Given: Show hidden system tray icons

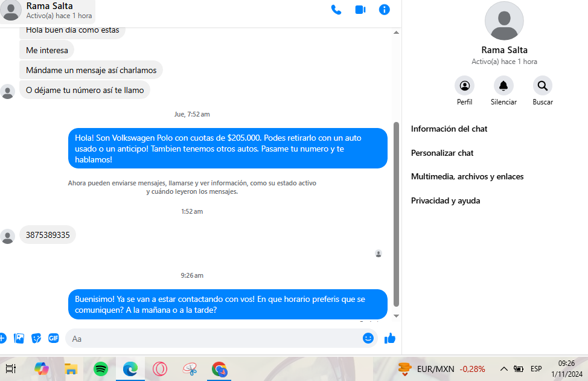Looking at the screenshot, I should [504, 369].
